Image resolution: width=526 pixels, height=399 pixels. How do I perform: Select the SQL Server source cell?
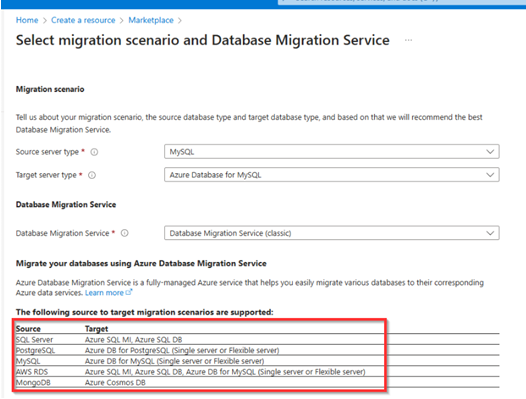tap(34, 340)
